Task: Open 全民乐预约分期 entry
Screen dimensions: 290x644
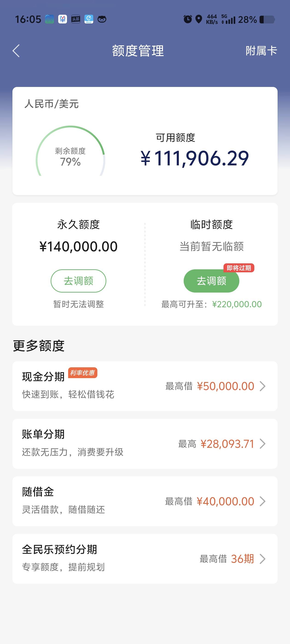Action: pyautogui.click(x=145, y=559)
